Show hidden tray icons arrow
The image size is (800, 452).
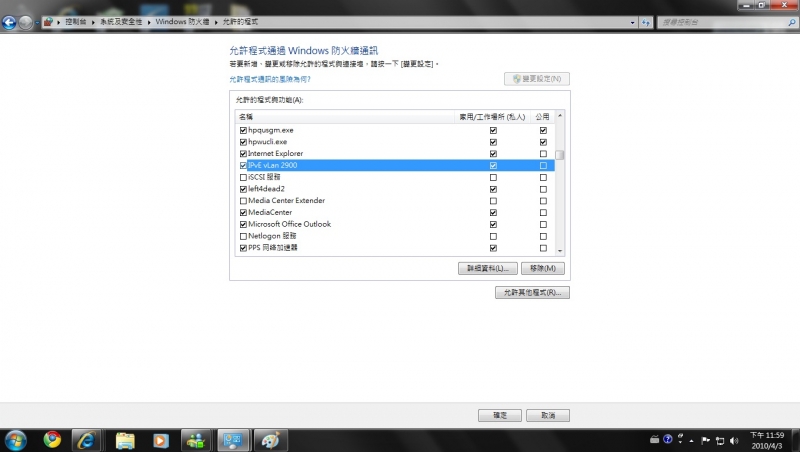pyautogui.click(x=691, y=440)
